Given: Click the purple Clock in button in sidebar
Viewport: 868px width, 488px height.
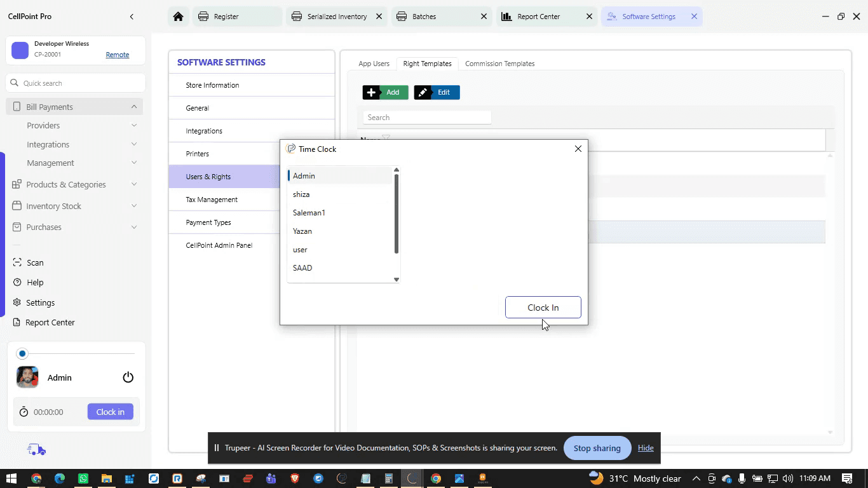Looking at the screenshot, I should [111, 412].
